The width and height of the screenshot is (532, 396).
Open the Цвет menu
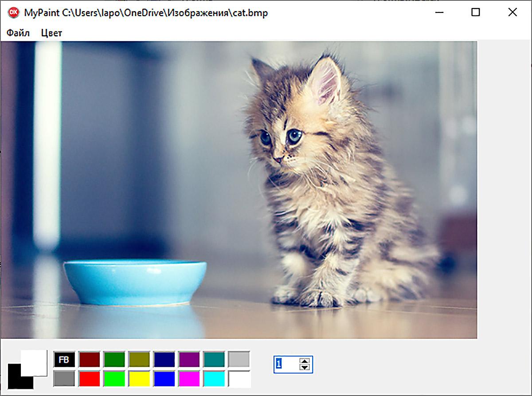51,33
